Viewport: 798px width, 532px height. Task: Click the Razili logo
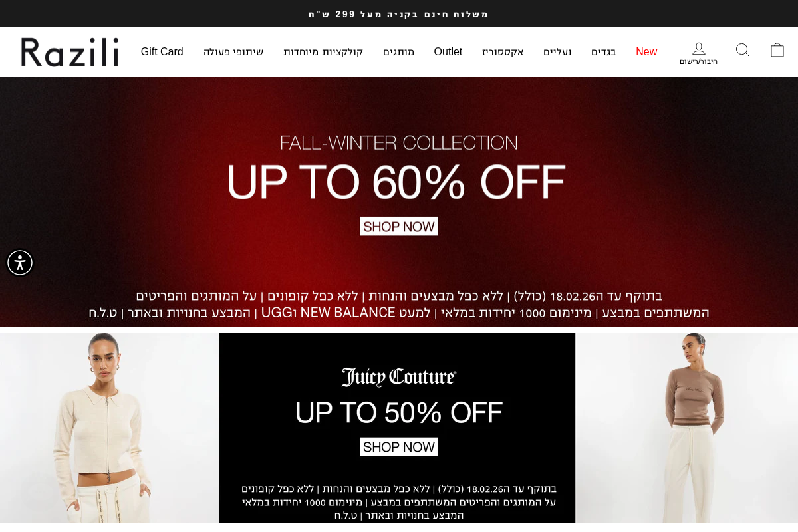70,52
